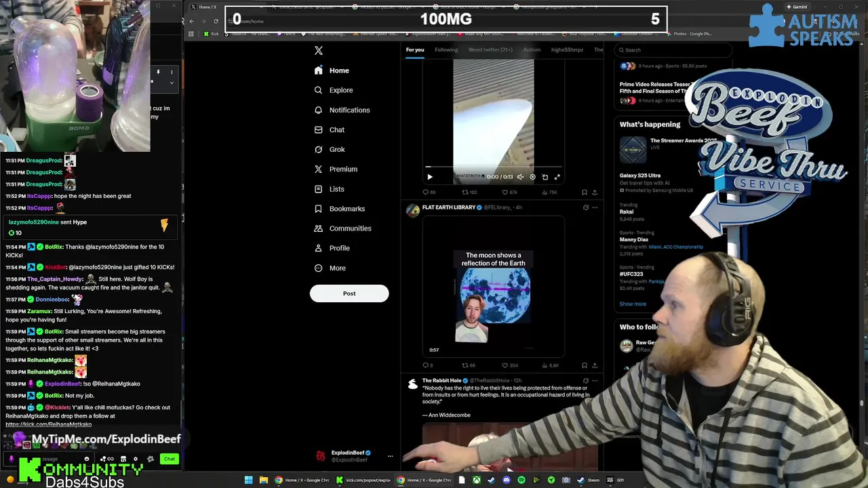This screenshot has width=868, height=488.
Task: Open Discord from the taskbar
Action: pos(506,480)
